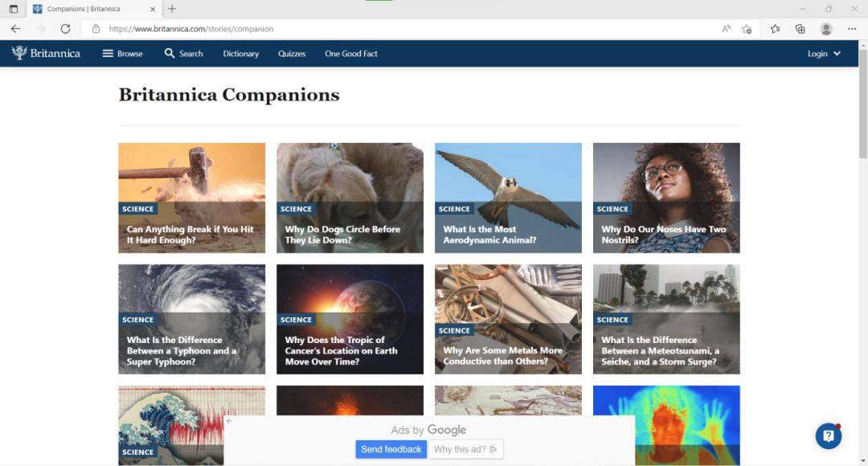Click the SCIENCE tag on the wave card
Viewport: 868px width, 466px height.
pos(138,452)
